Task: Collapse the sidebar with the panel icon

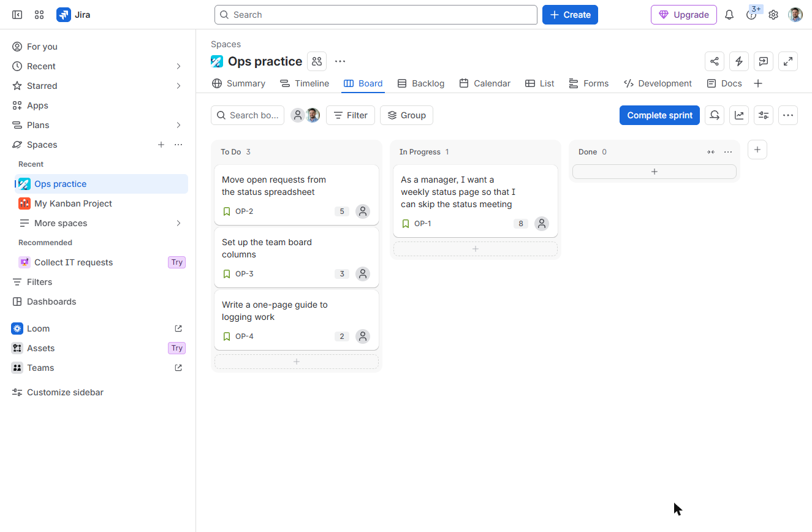Action: [17, 15]
